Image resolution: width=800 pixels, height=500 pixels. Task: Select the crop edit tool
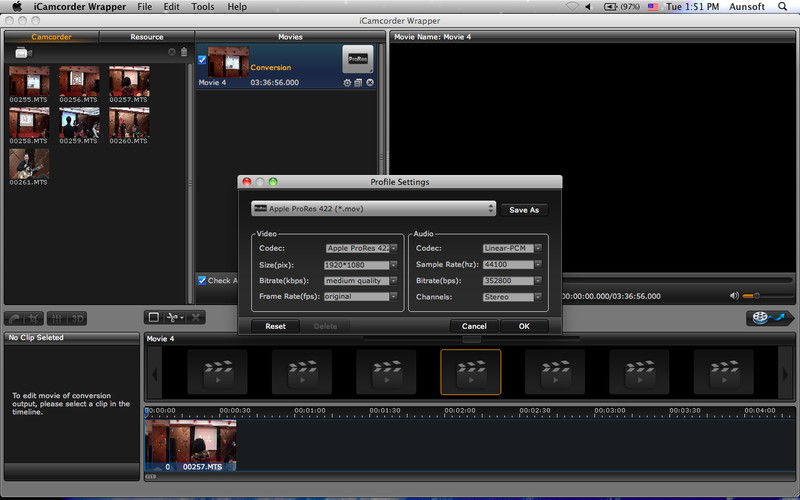point(34,319)
